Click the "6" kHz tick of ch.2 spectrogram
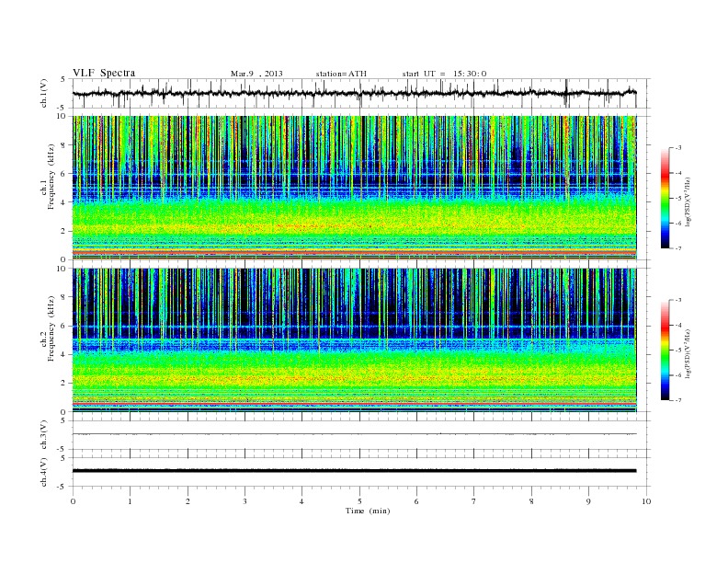728x563 pixels. click(x=63, y=326)
